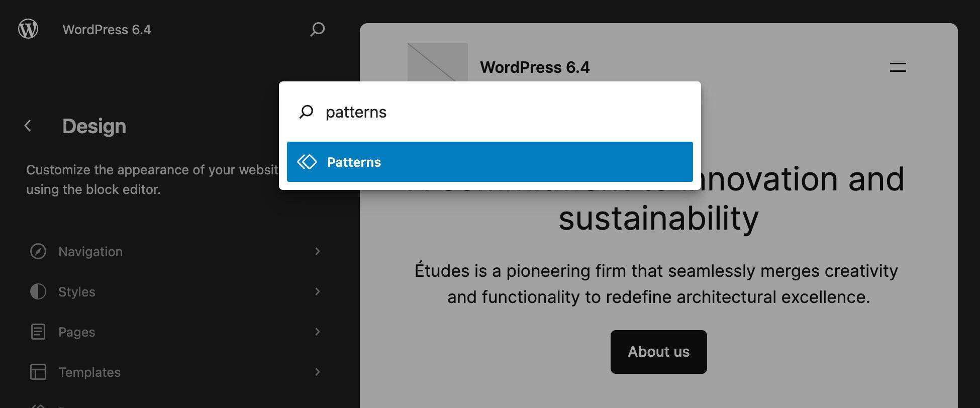Go back using the chevron beside Design

pos(28,126)
